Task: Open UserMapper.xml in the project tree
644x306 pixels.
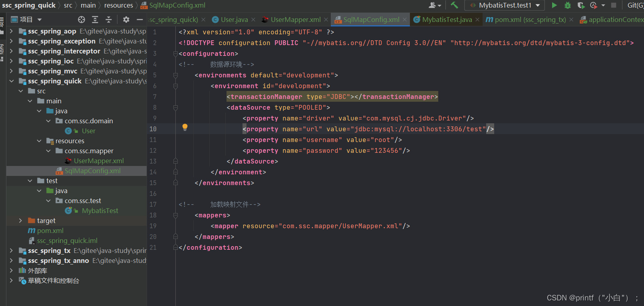Action: (x=99, y=161)
